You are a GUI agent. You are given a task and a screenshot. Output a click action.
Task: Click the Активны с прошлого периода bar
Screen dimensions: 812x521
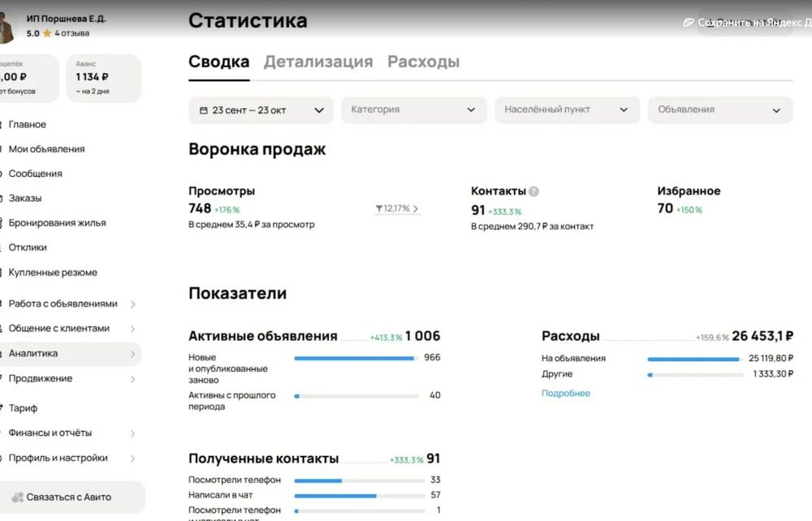click(x=356, y=396)
